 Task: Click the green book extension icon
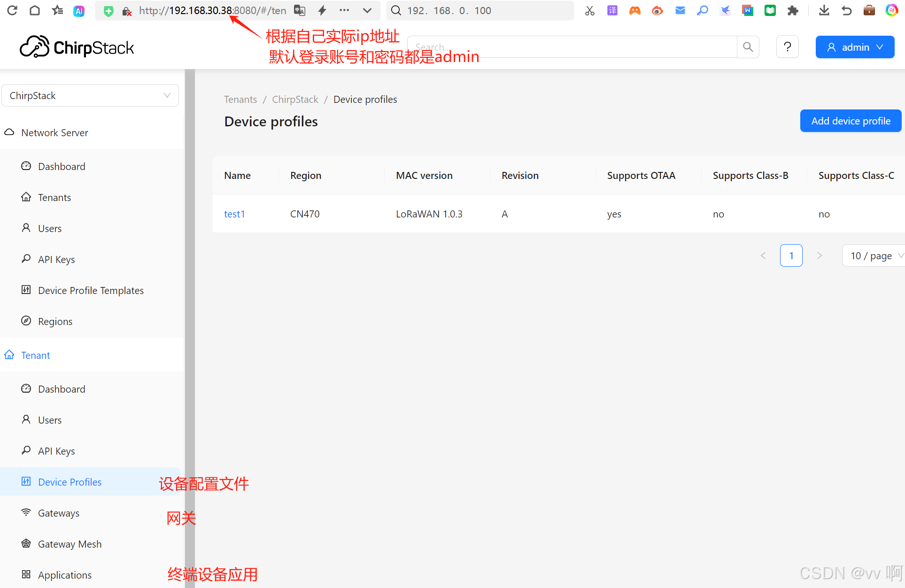click(770, 10)
